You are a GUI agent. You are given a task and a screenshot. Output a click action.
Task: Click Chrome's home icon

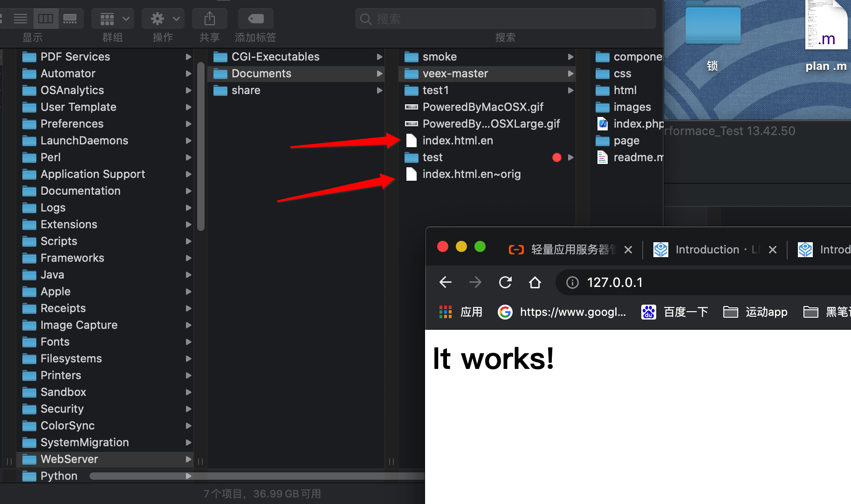click(x=535, y=282)
